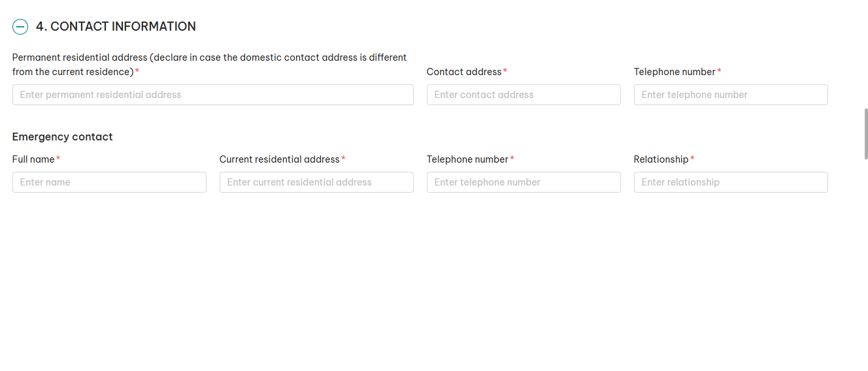Click the red asterisk beside Full name

58,159
